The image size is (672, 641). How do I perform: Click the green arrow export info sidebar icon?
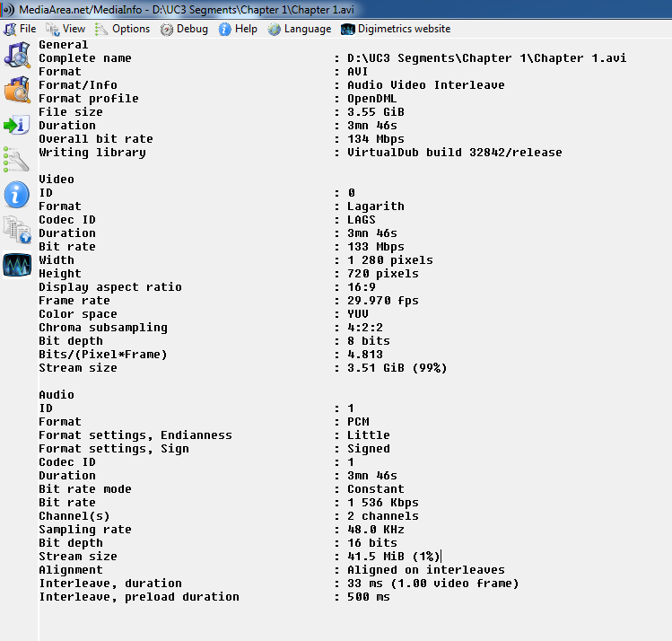17,125
